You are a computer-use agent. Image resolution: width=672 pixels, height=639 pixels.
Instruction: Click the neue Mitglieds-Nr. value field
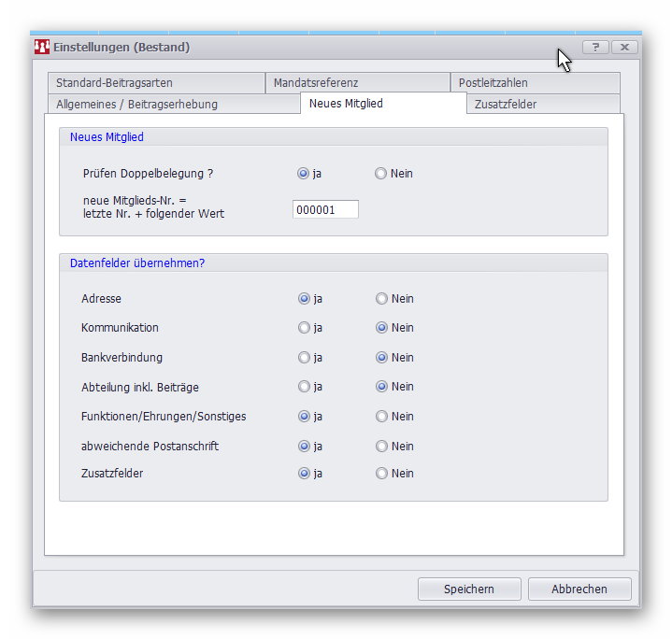[325, 210]
